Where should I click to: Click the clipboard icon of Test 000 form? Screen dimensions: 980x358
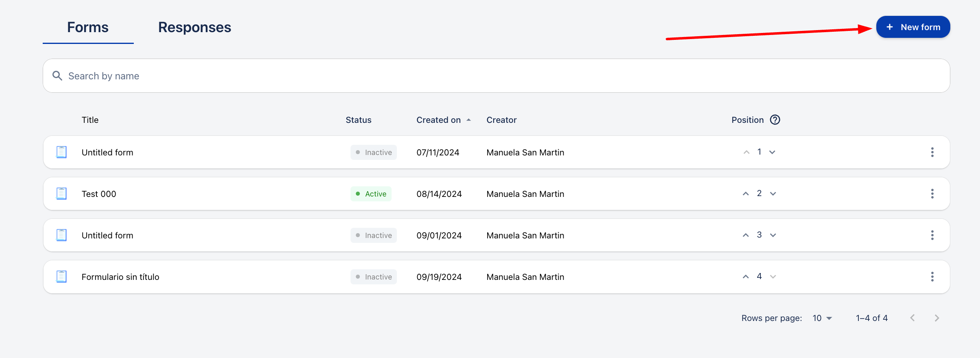click(61, 194)
